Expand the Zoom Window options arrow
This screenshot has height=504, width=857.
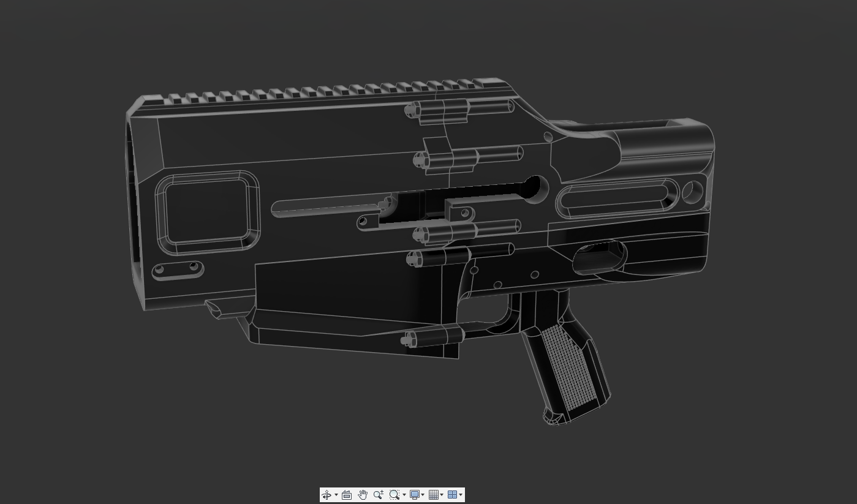tap(404, 495)
